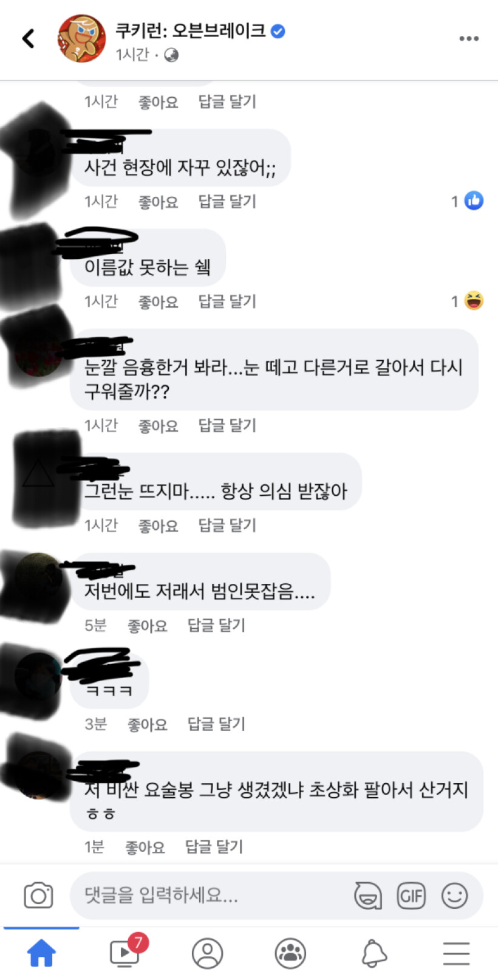Go back using the left arrow
Image resolution: width=498 pixels, height=980 pixels.
28,39
